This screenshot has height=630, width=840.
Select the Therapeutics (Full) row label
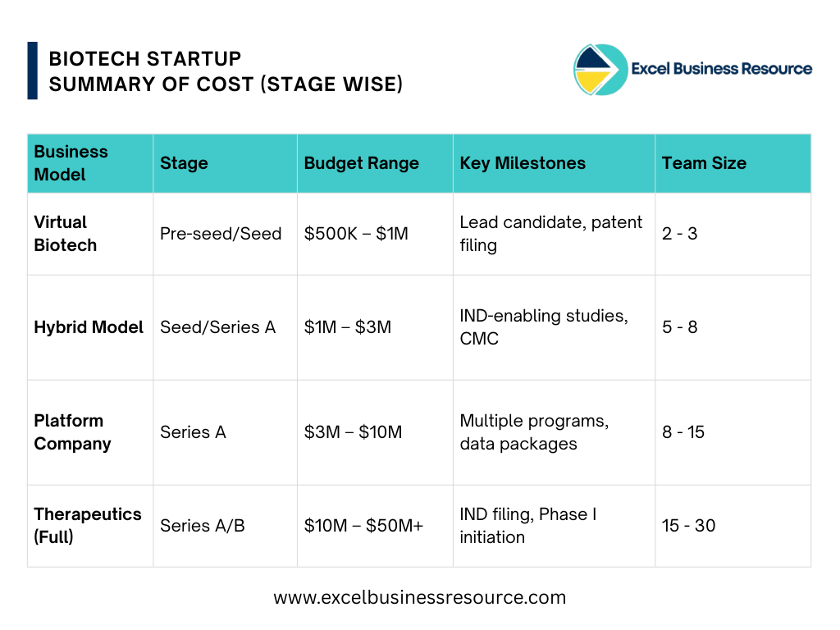tap(88, 526)
